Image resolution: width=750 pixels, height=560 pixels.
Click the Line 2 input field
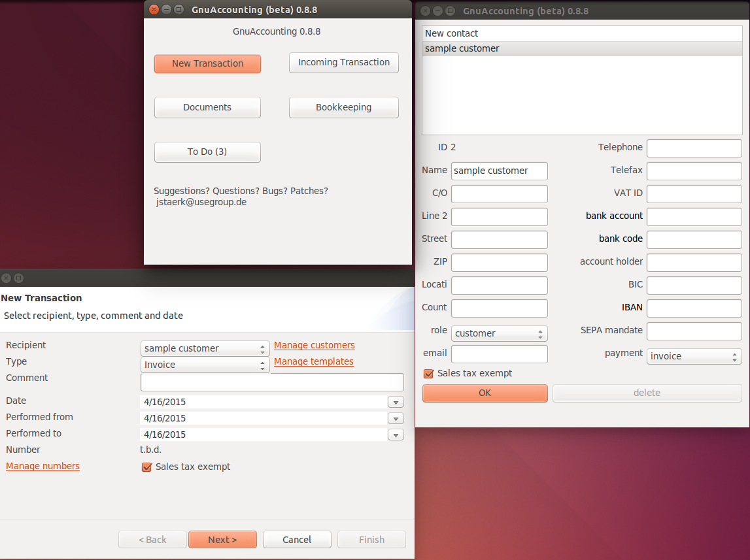[500, 217]
